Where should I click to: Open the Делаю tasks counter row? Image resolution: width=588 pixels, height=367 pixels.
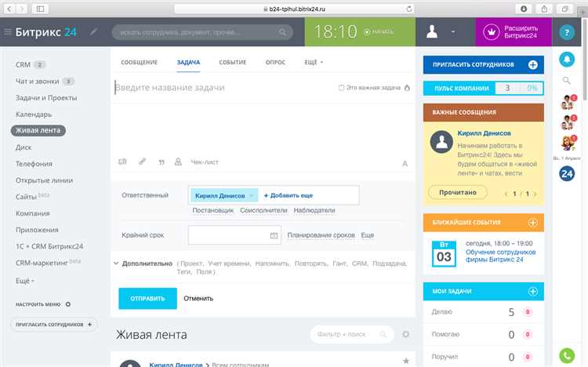484,312
